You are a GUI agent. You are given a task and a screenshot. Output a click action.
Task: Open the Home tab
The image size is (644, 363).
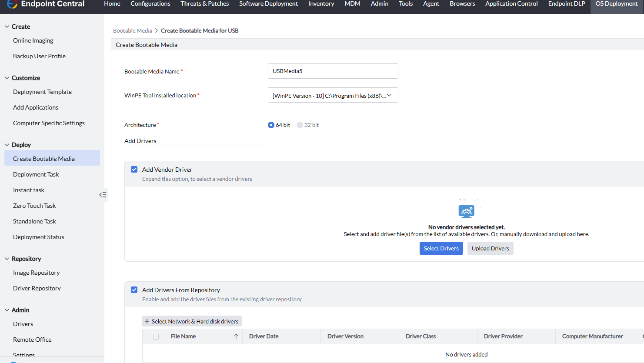112,3
